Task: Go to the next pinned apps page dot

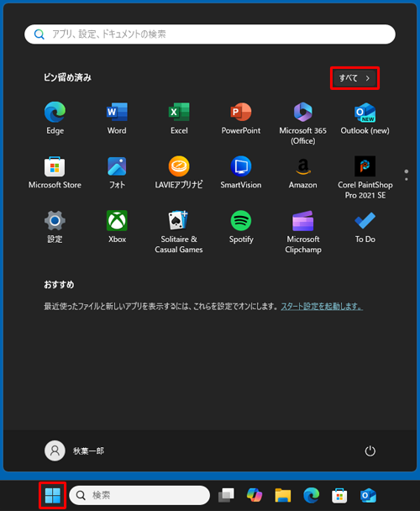Action: pyautogui.click(x=407, y=180)
